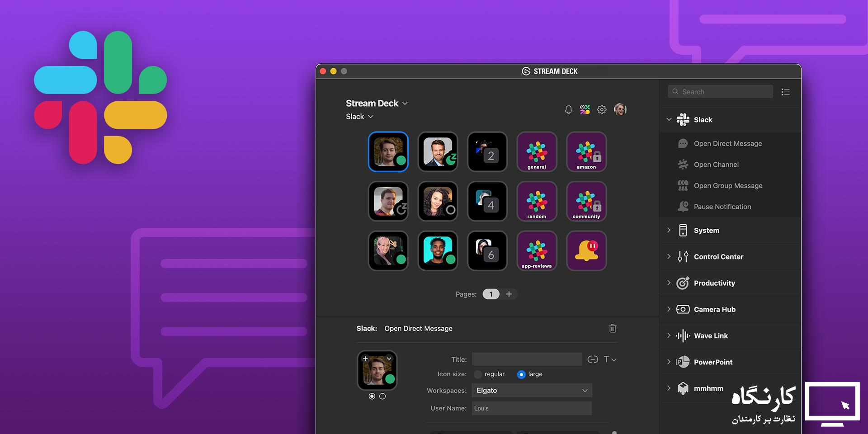The image size is (868, 434).
Task: Select the app-reviews channel key
Action: (x=537, y=251)
